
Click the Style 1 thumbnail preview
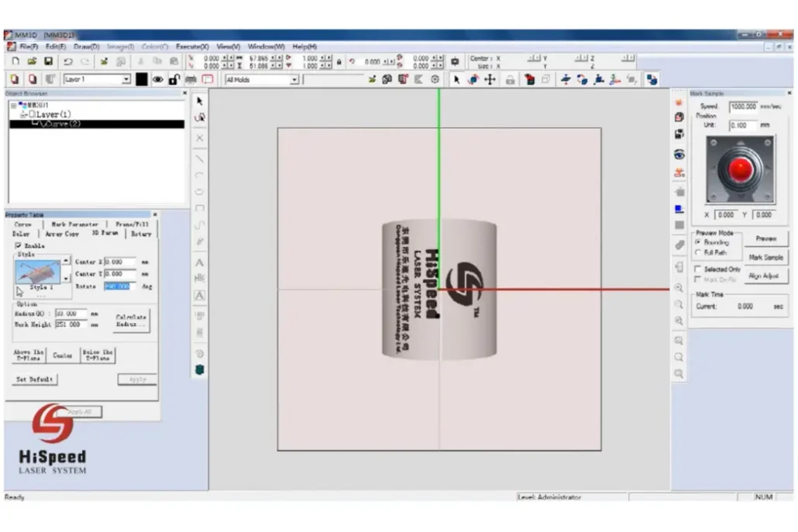(38, 272)
